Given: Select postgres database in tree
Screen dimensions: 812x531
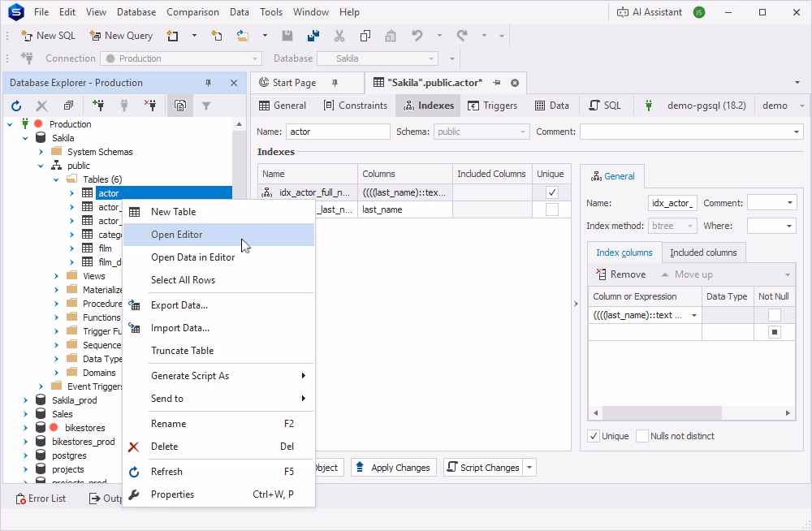Looking at the screenshot, I should click(x=69, y=455).
